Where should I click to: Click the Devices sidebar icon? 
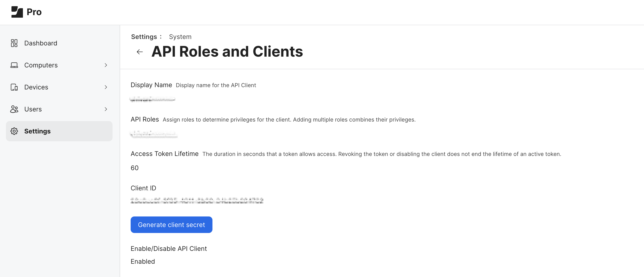(14, 87)
